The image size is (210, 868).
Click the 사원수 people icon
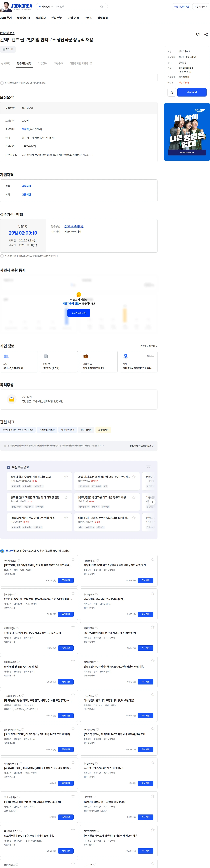[x=6, y=356]
